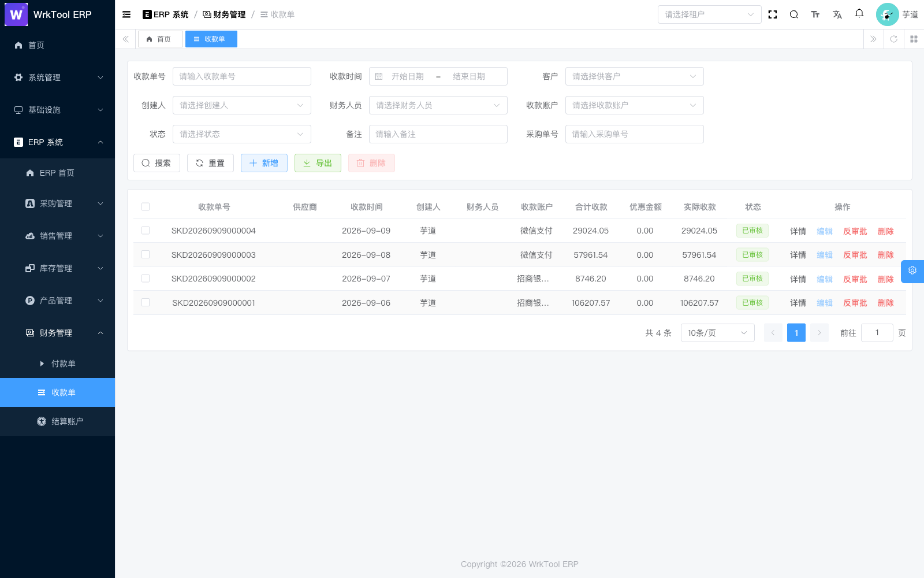Open ERP 首页 sidebar item
The height and width of the screenshot is (578, 924).
point(57,173)
